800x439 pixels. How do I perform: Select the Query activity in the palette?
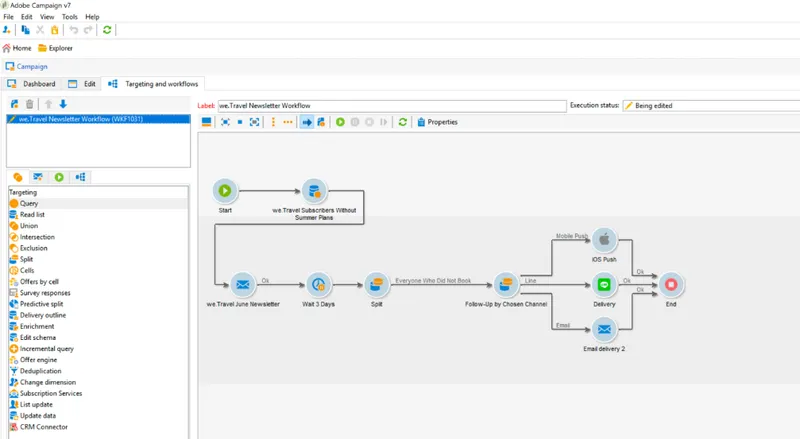click(98, 203)
